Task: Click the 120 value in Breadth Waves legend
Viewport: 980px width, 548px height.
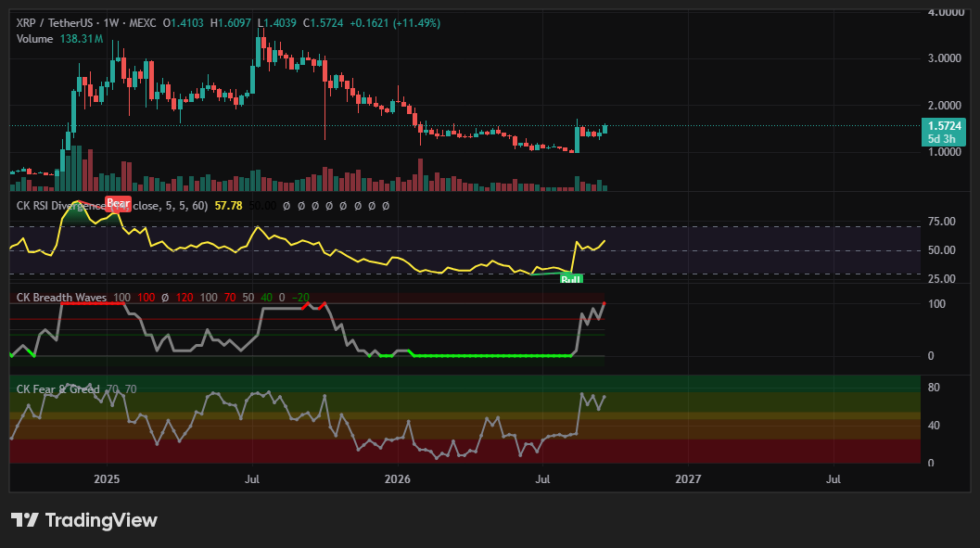Action: [x=185, y=298]
